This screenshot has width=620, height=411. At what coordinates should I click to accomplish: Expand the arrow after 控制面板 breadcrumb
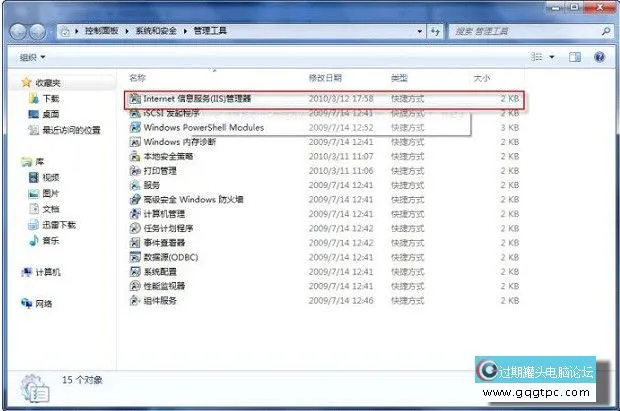coord(127,31)
